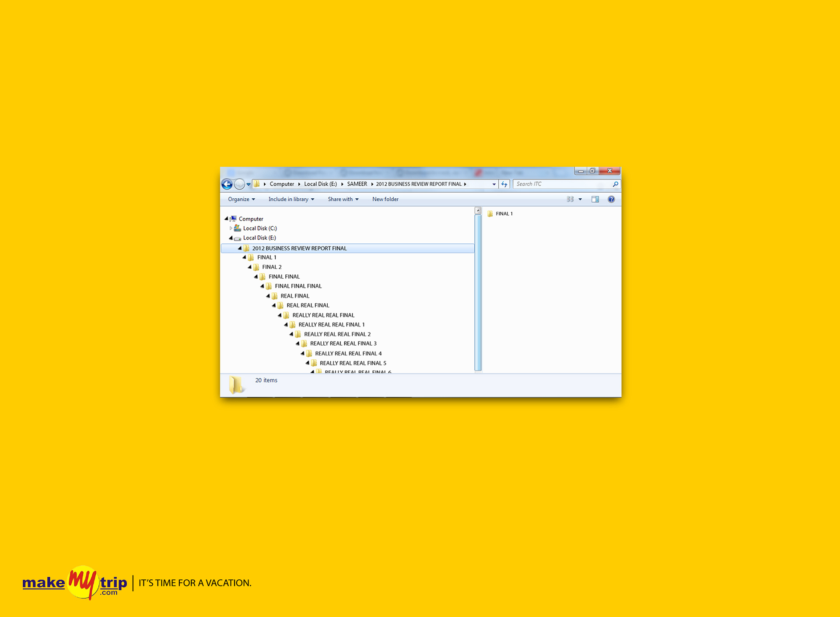Navigate to the SAMEER breadcrumb

pos(357,184)
